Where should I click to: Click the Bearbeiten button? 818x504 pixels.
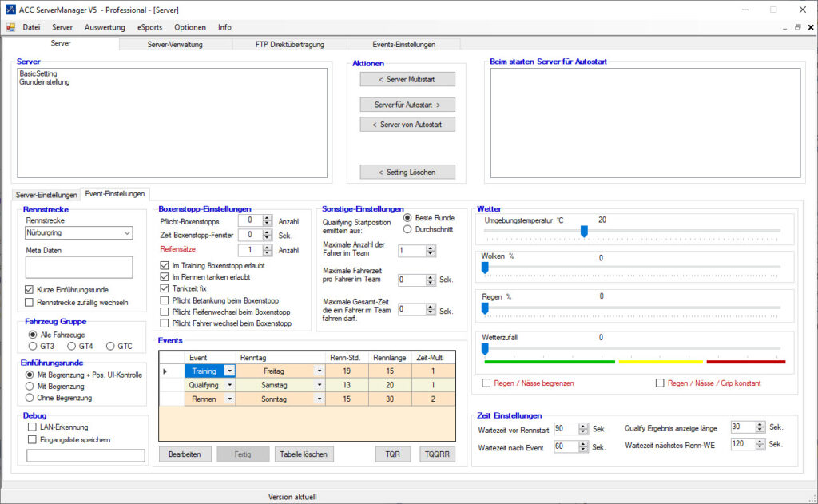point(185,454)
